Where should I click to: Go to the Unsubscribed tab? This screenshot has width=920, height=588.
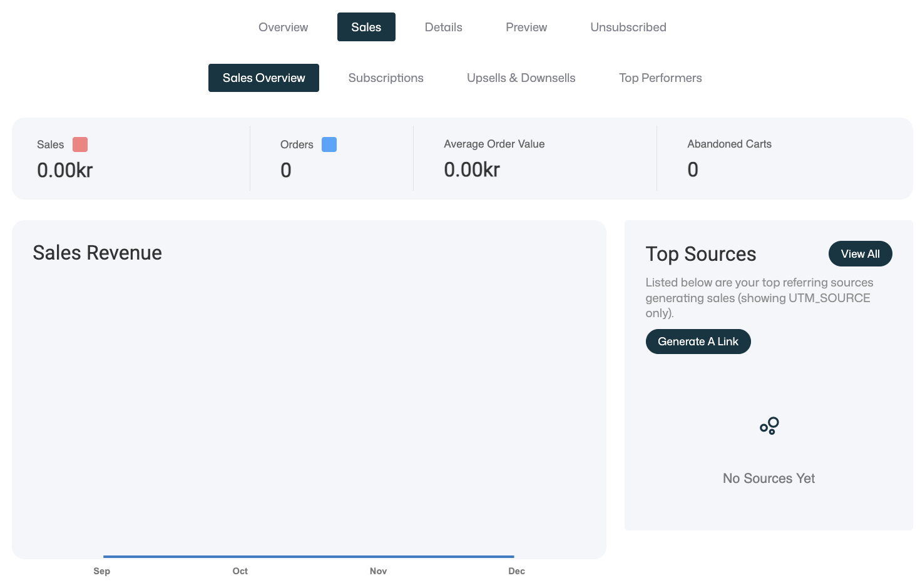pyautogui.click(x=628, y=27)
